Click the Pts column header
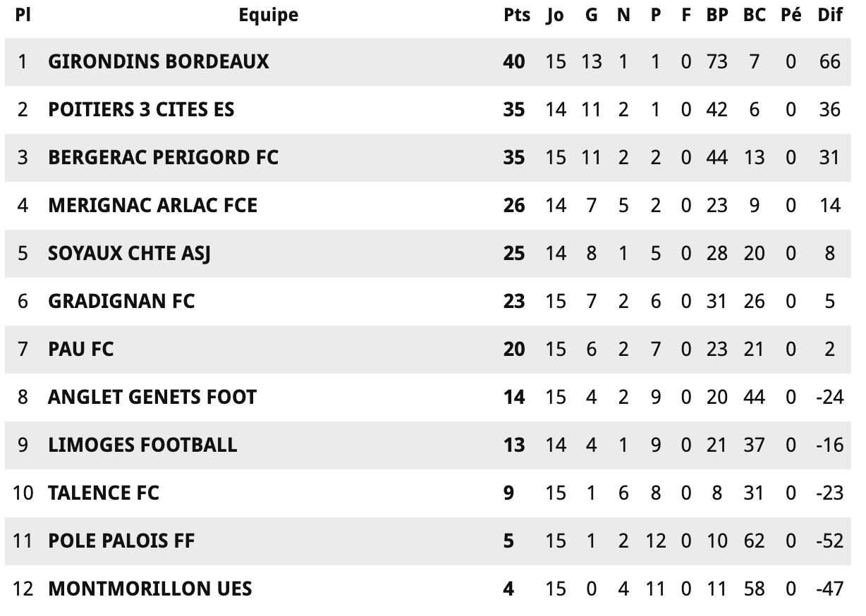 (517, 15)
